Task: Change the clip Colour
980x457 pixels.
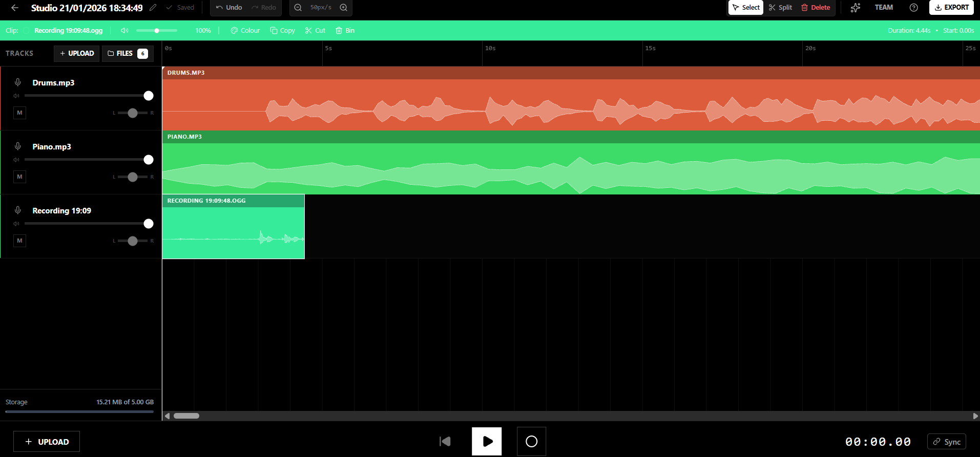Action: pos(245,31)
